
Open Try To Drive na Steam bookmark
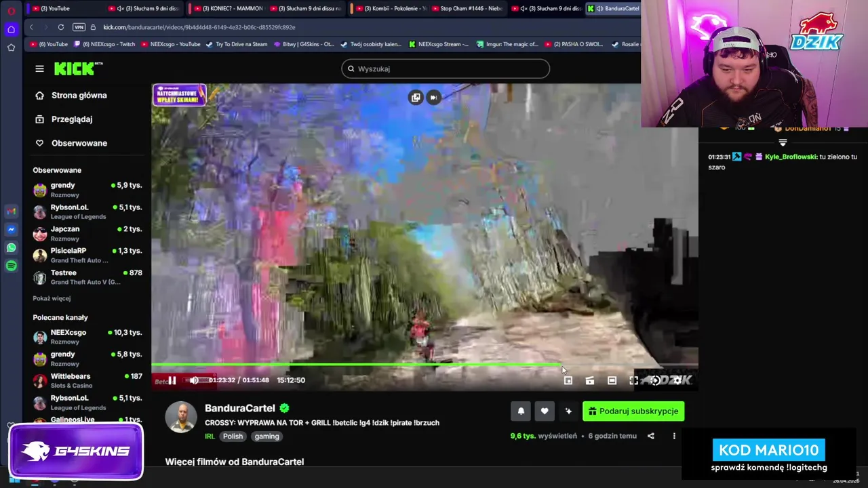pos(237,44)
